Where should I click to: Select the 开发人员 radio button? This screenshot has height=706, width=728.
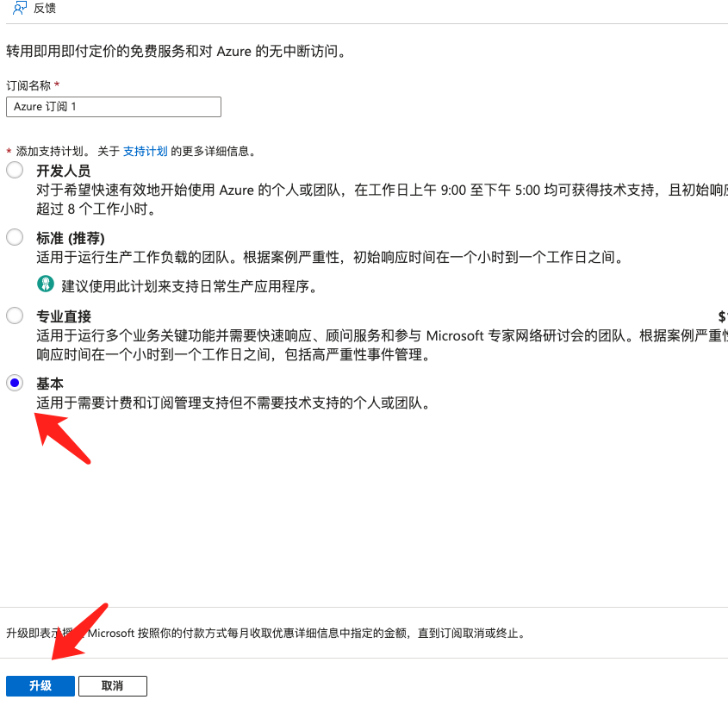click(15, 170)
